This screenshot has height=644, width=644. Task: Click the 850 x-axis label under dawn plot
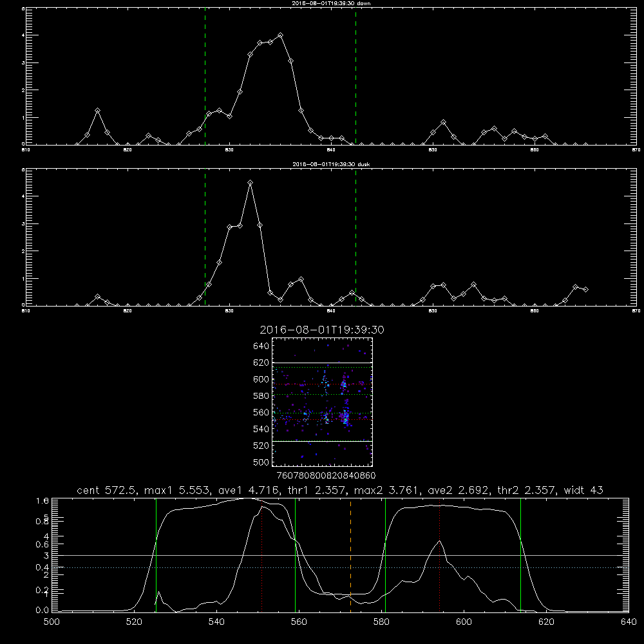[433, 150]
